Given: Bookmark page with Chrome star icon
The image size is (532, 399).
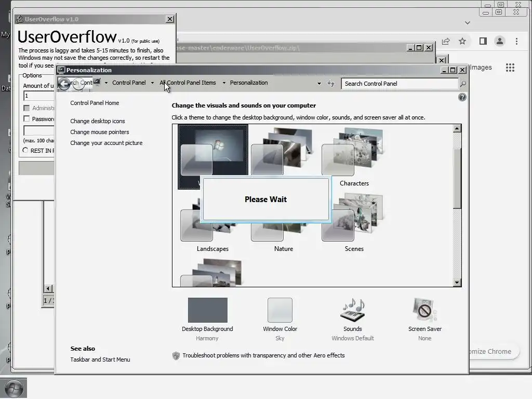Looking at the screenshot, I should point(462,42).
